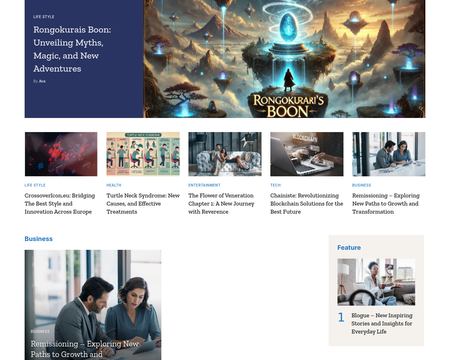Select the ENTERTAINMENT category label
This screenshot has width=450, height=360.
[204, 185]
